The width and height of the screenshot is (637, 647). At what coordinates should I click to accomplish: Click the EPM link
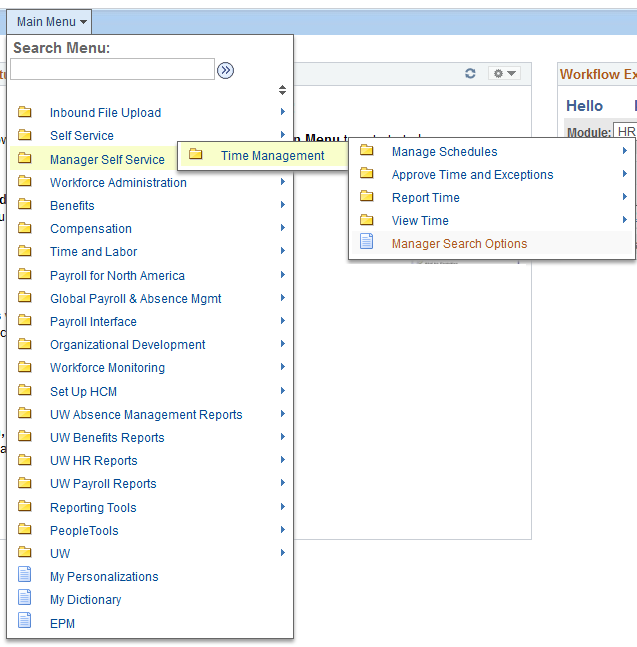pos(62,623)
